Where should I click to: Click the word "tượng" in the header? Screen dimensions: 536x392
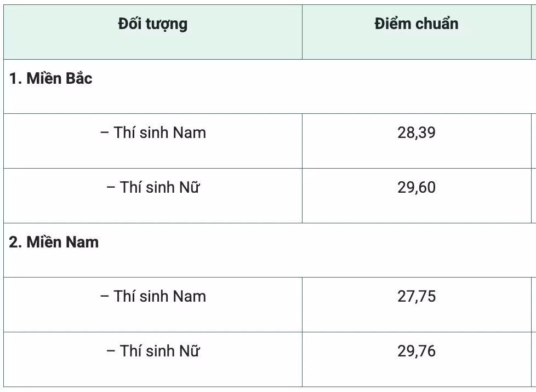click(167, 24)
